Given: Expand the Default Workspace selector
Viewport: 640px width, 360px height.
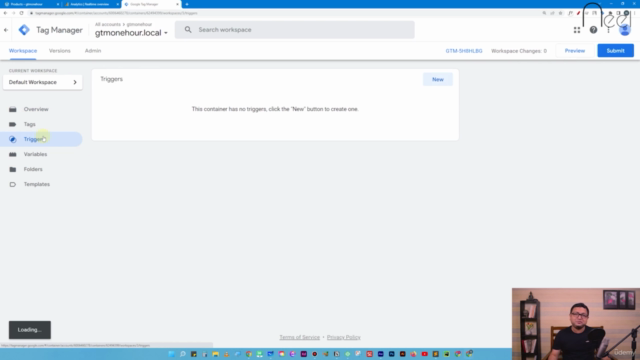Looking at the screenshot, I should (x=42, y=82).
